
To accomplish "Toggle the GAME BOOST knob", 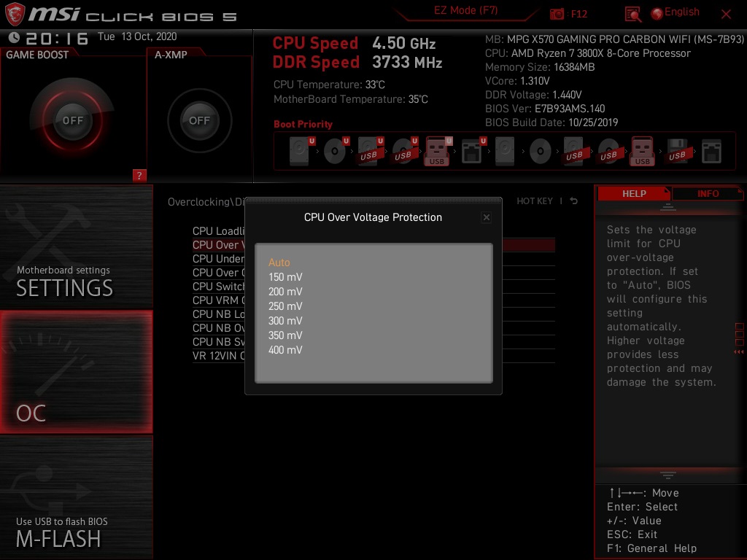I will [x=72, y=120].
